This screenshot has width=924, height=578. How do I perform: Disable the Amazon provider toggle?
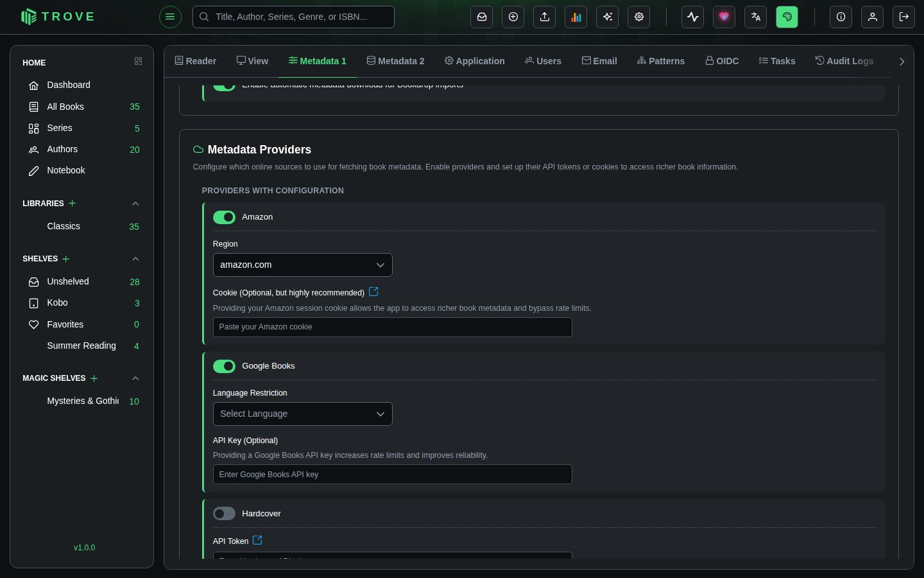point(224,217)
